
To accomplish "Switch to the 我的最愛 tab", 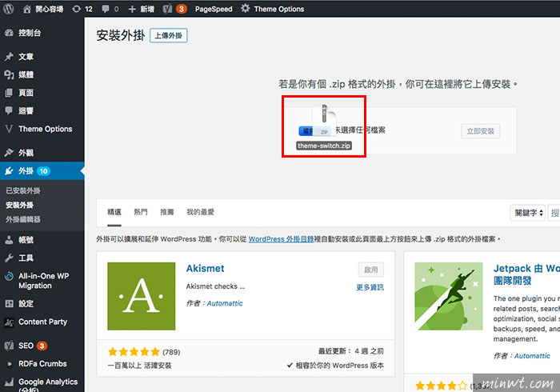I will [200, 212].
